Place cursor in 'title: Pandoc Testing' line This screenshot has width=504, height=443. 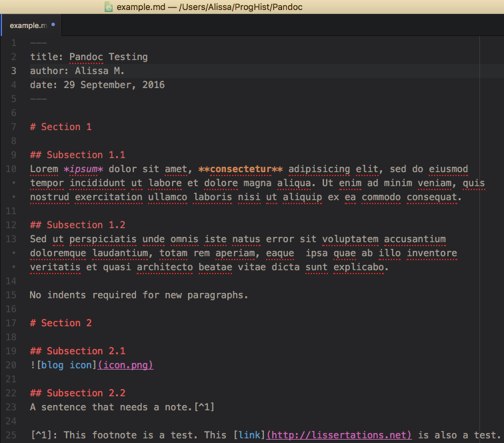pos(89,57)
